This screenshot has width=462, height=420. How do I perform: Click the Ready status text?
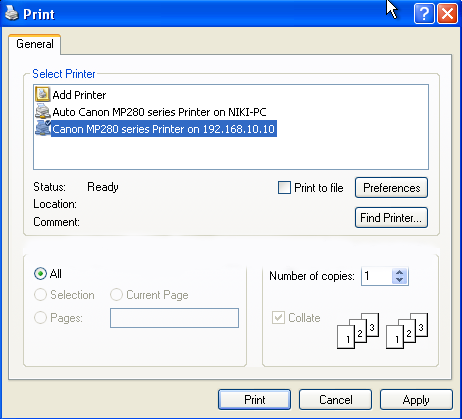tap(103, 187)
